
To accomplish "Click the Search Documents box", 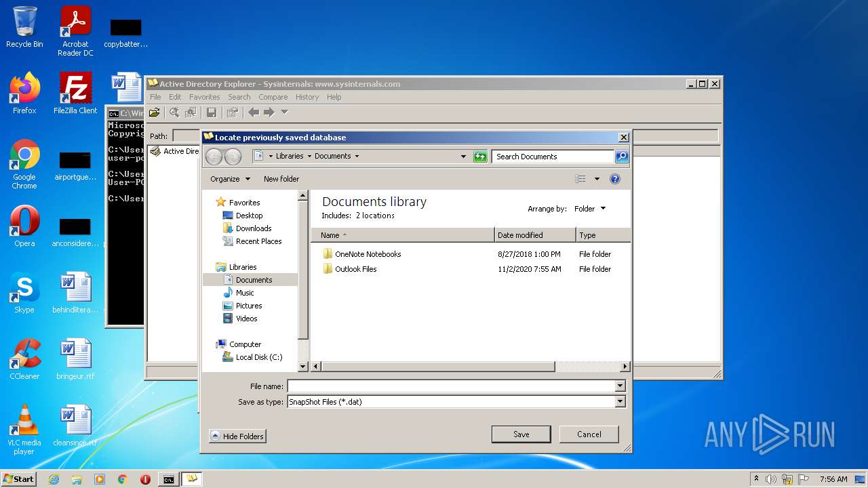I will pyautogui.click(x=553, y=157).
